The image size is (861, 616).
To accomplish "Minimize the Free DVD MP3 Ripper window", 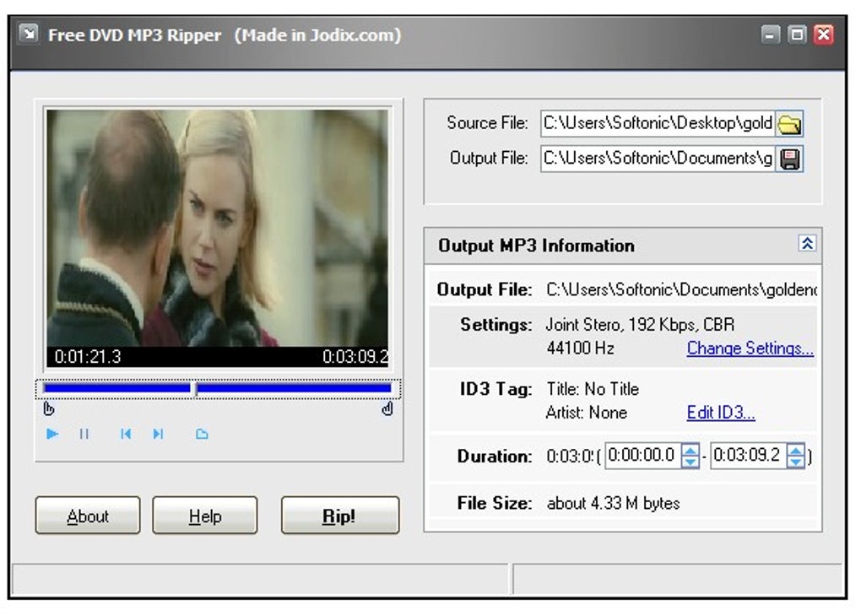I will [771, 35].
